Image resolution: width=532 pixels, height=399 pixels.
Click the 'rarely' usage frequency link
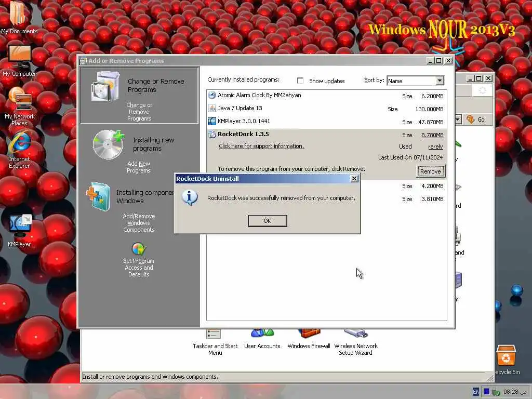tap(436, 147)
